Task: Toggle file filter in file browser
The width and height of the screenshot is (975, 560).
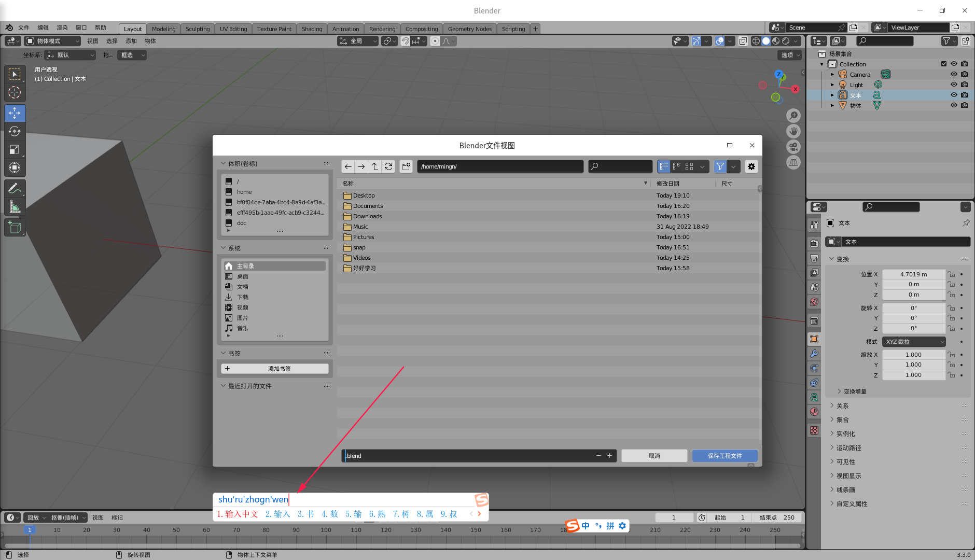Action: [720, 166]
